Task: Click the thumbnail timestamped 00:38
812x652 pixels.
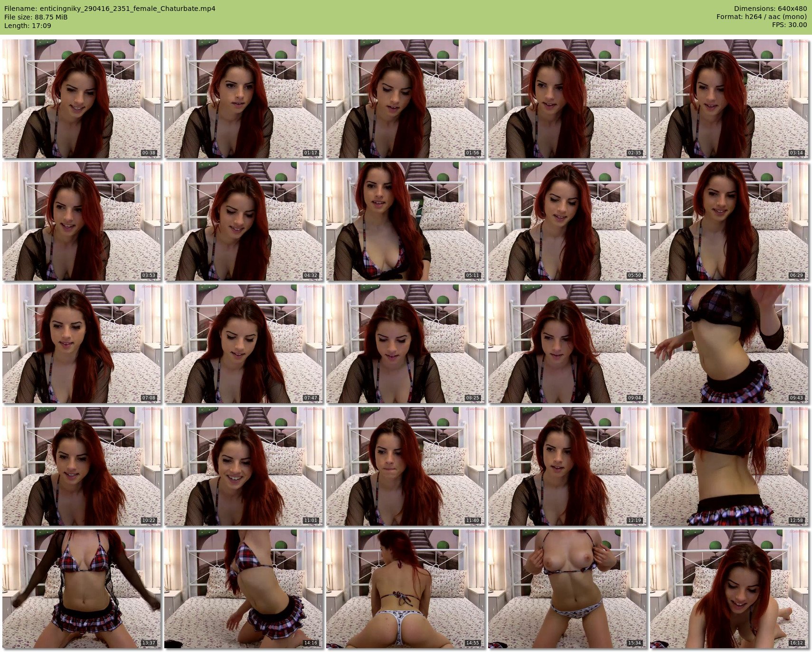Action: point(81,99)
